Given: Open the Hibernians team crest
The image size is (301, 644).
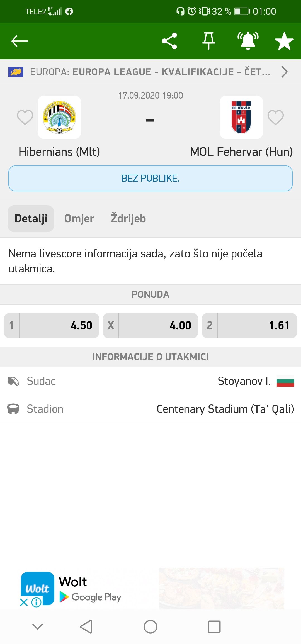Looking at the screenshot, I should pyautogui.click(x=59, y=117).
